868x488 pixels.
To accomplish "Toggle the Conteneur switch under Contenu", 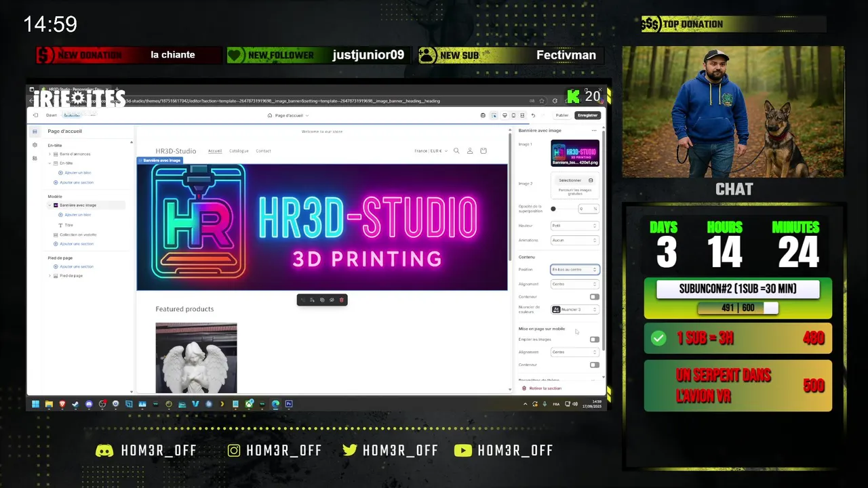I will point(595,297).
